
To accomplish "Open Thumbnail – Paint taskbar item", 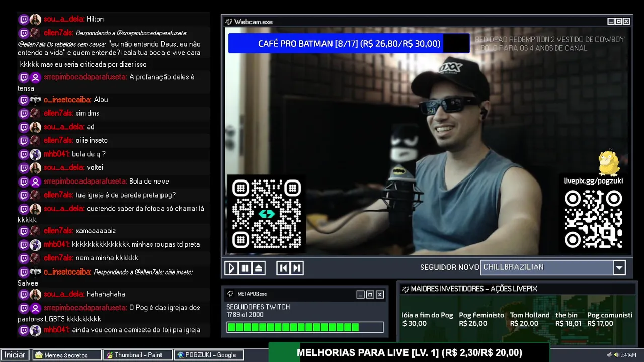I will (138, 355).
